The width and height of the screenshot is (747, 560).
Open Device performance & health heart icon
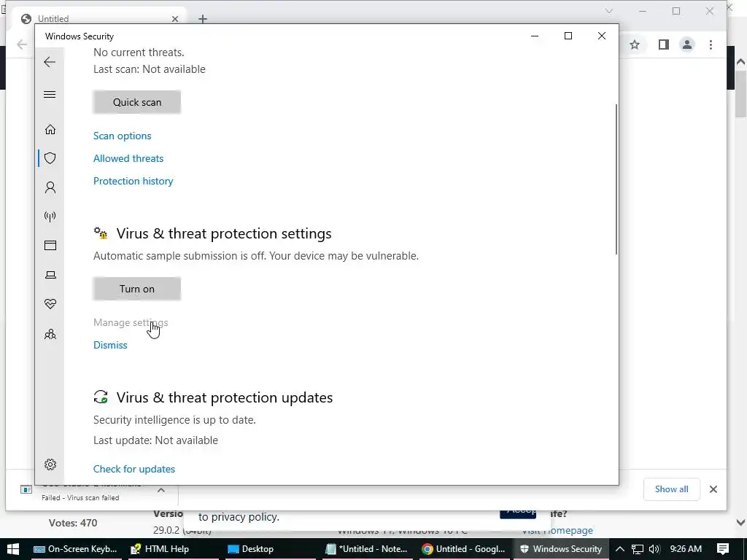[x=50, y=304]
